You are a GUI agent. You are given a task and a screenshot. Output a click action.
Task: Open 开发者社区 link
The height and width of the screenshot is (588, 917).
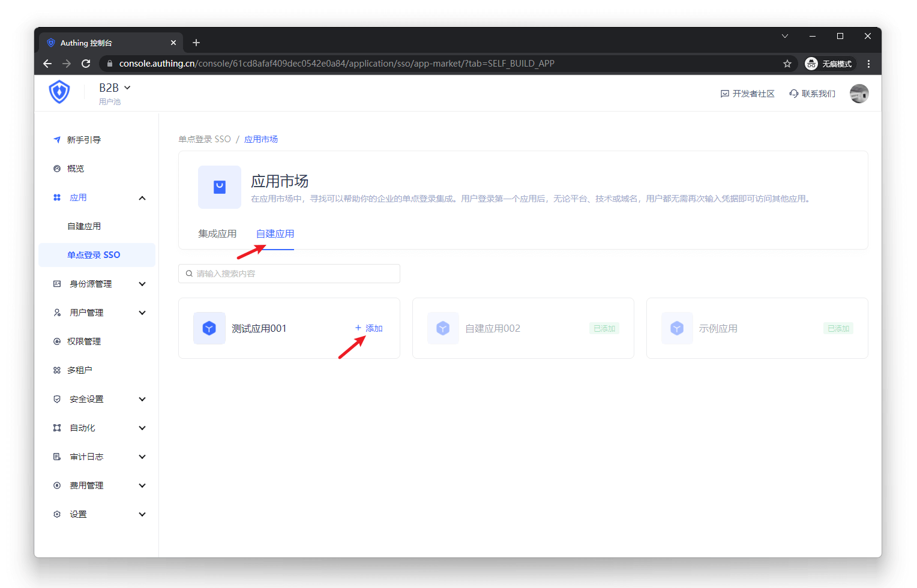(747, 94)
